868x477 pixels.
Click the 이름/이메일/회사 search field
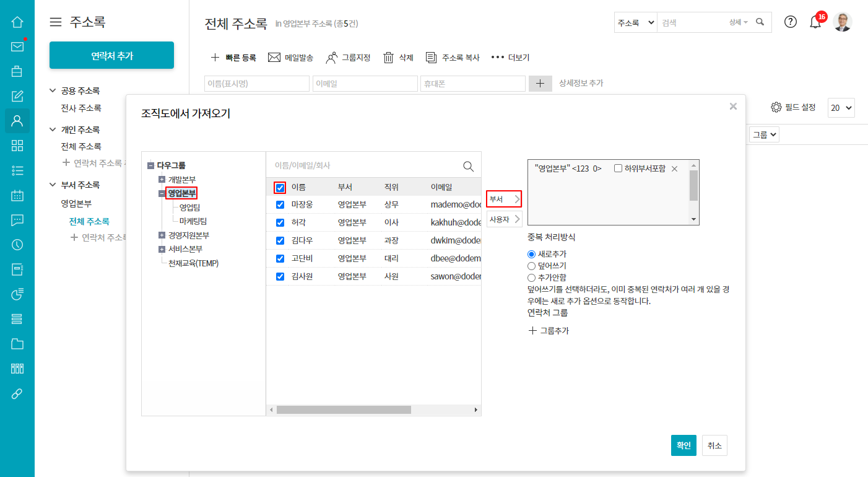point(365,166)
